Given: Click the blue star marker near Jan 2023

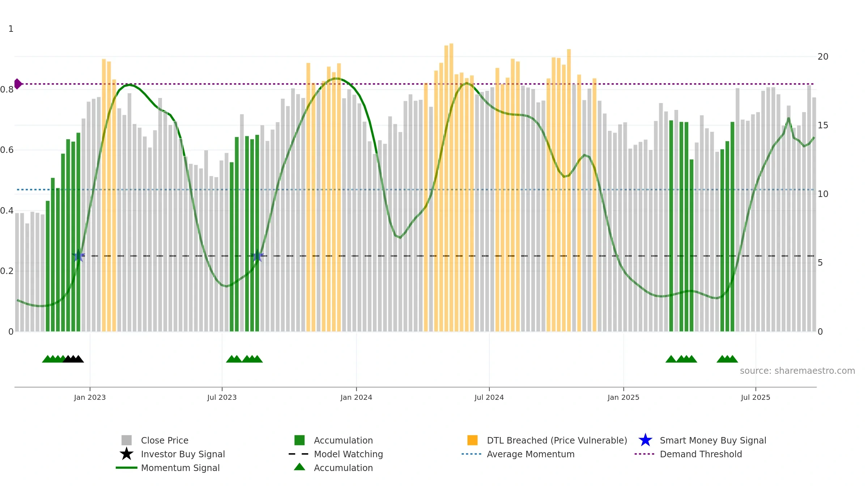Looking at the screenshot, I should click(x=78, y=256).
